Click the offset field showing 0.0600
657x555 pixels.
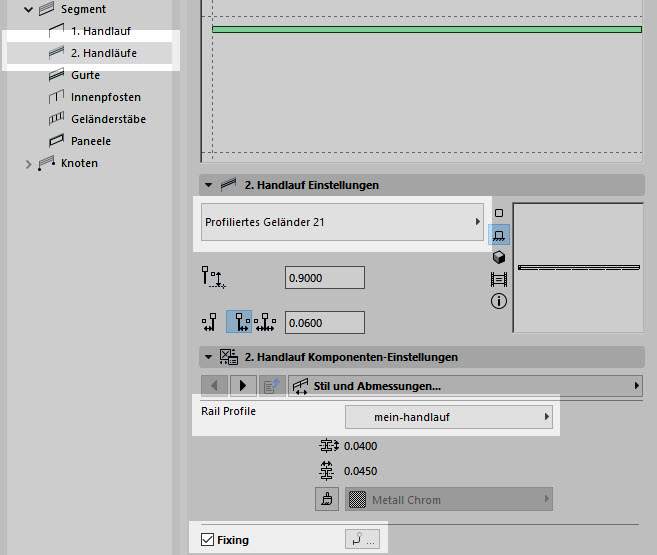[x=325, y=323]
